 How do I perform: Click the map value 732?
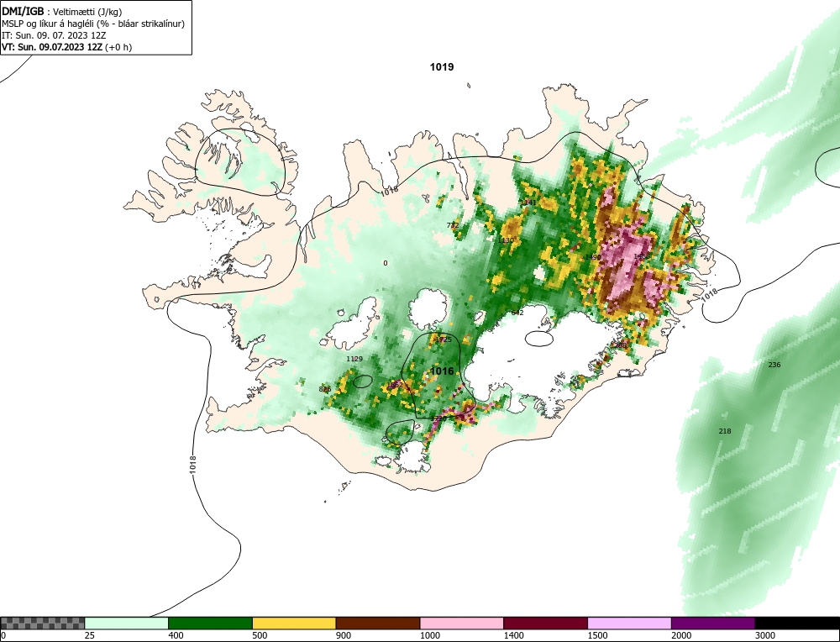[453, 225]
